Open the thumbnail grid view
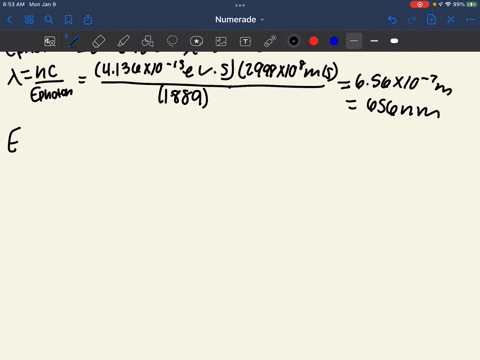 (29, 20)
